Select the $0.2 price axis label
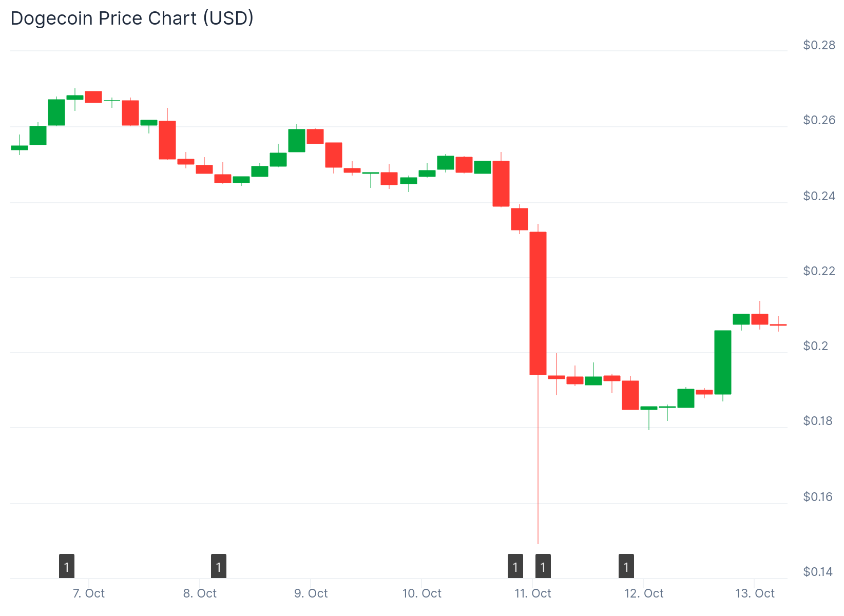Image resolution: width=844 pixels, height=616 pixels. [815, 346]
